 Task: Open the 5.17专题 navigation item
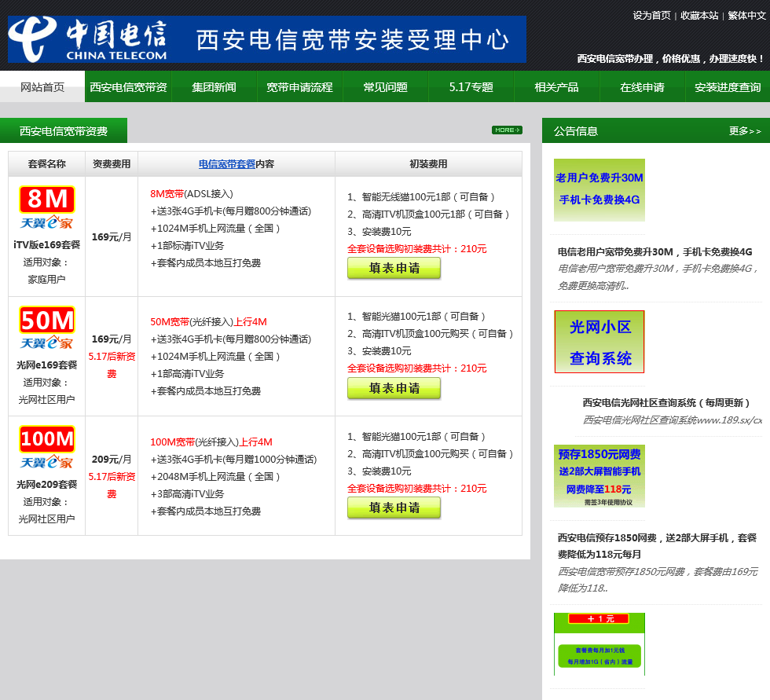tap(471, 87)
